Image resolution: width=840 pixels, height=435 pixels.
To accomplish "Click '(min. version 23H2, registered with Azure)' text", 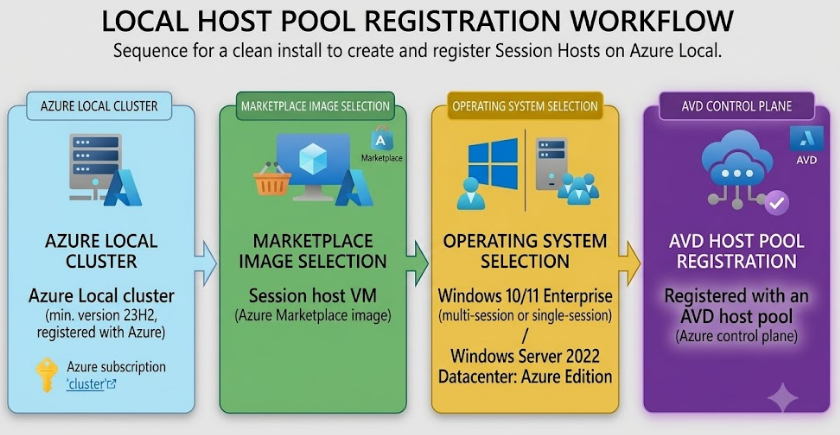I will tap(101, 325).
